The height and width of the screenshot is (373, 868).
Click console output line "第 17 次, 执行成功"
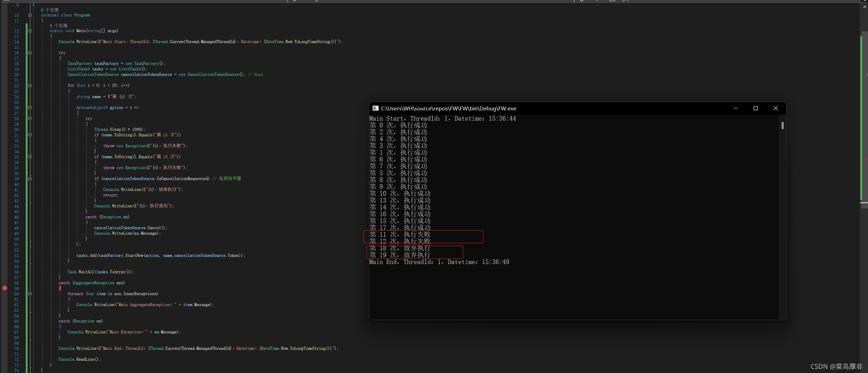[x=400, y=228]
